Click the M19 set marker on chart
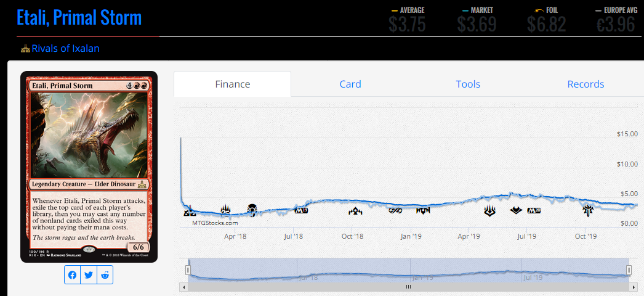This screenshot has height=296, width=644. [x=301, y=211]
